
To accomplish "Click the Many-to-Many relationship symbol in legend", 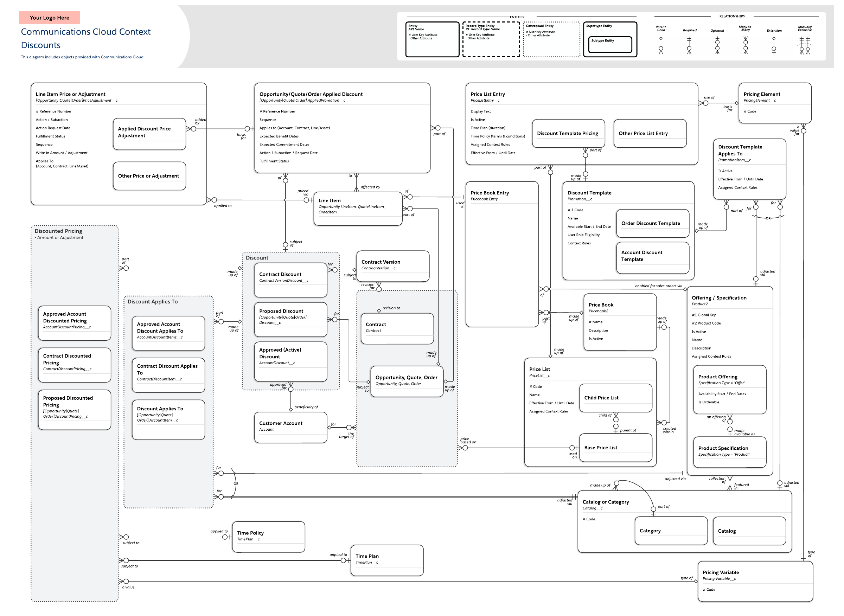I will 745,45.
